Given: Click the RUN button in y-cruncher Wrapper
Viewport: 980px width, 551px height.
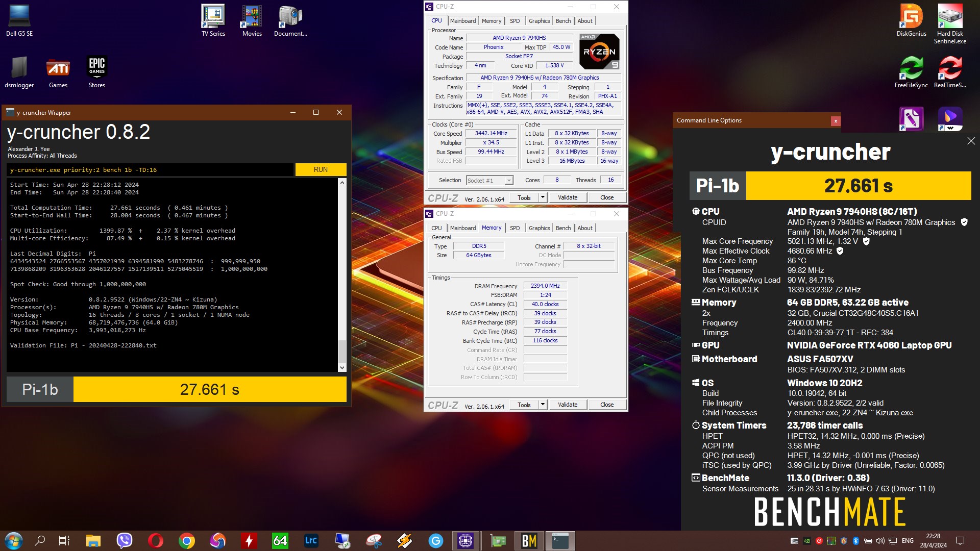Looking at the screenshot, I should 321,169.
